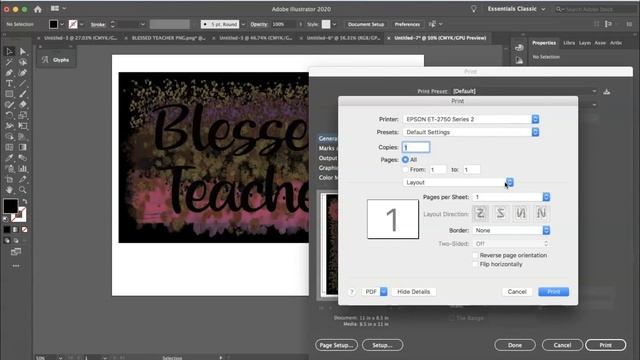Select the Magic Wand tool

(9, 62)
